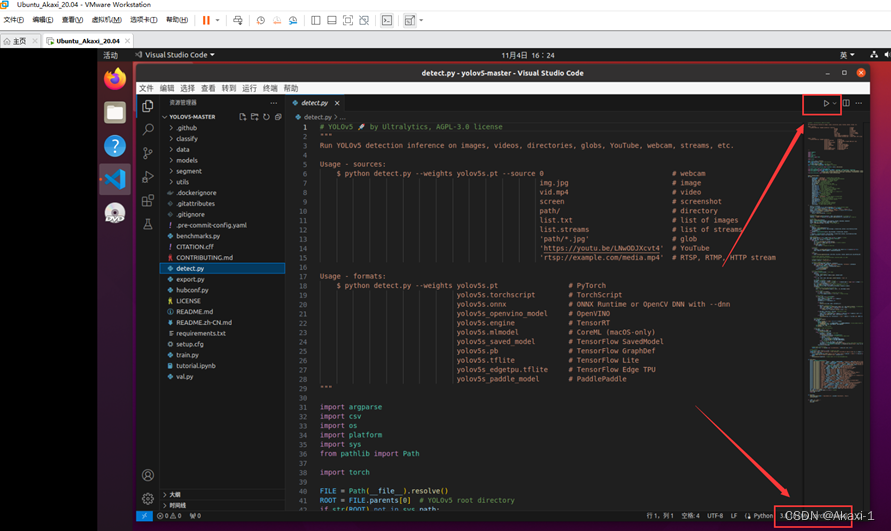891x531 pixels.
Task: Click the 活动 Activities button
Action: pyautogui.click(x=110, y=55)
